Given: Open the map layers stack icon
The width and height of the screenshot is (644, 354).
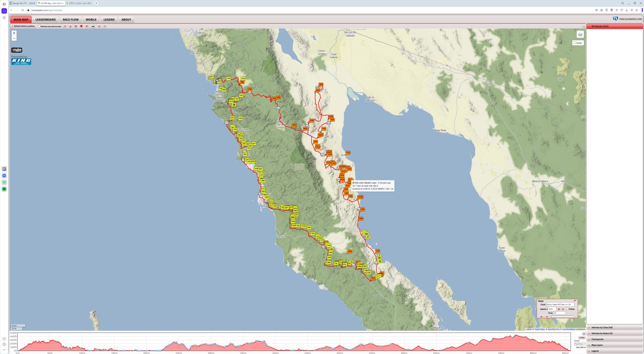Looking at the screenshot, I should coord(580,34).
